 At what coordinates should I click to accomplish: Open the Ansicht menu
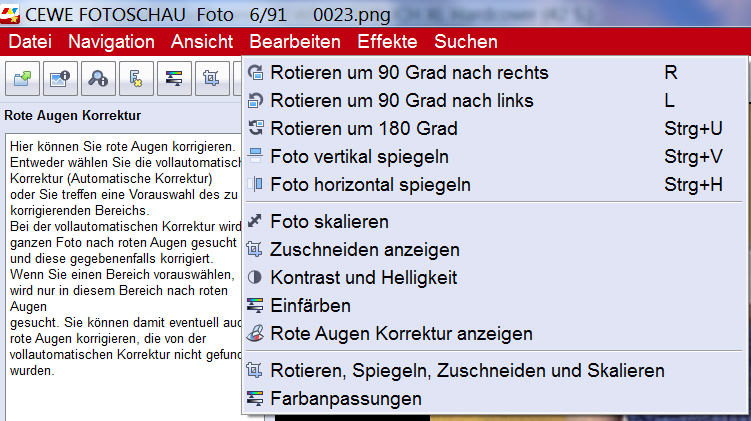202,42
